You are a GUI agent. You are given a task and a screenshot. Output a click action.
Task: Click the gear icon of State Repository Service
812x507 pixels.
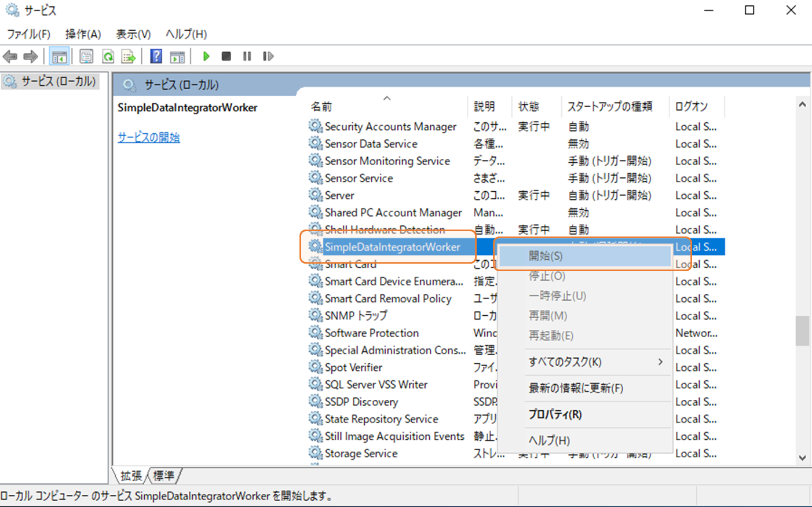click(315, 418)
